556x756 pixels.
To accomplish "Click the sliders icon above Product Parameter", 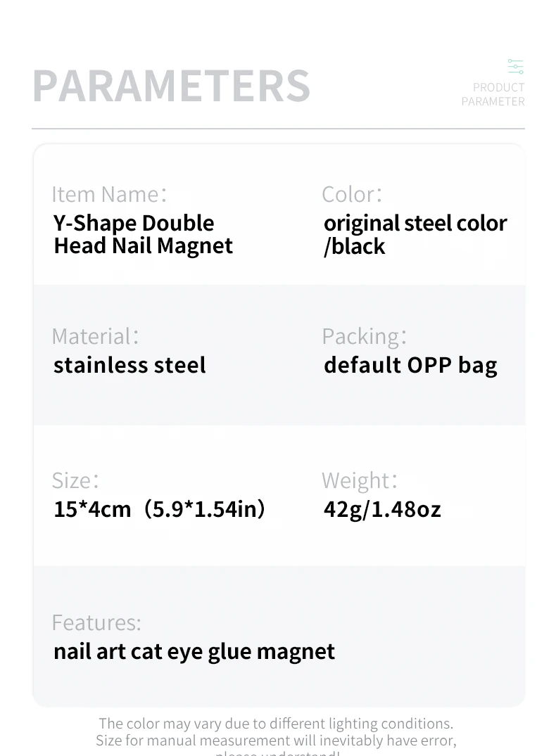I will 516,67.
